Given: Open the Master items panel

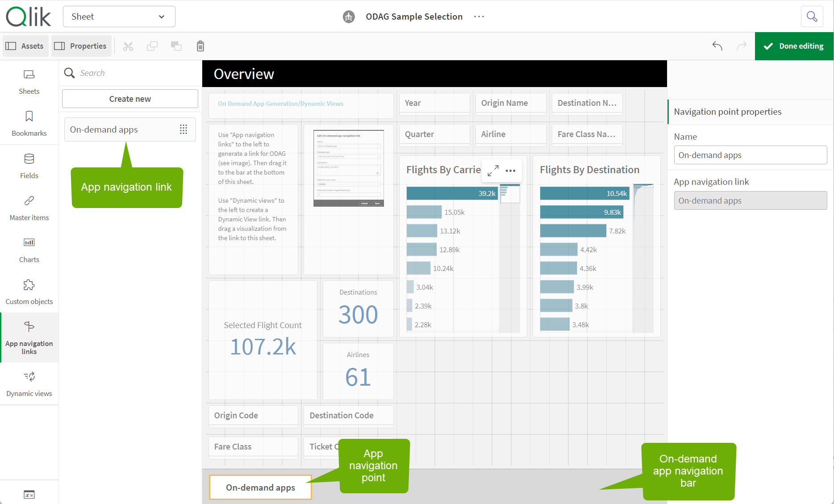Looking at the screenshot, I should tap(29, 208).
